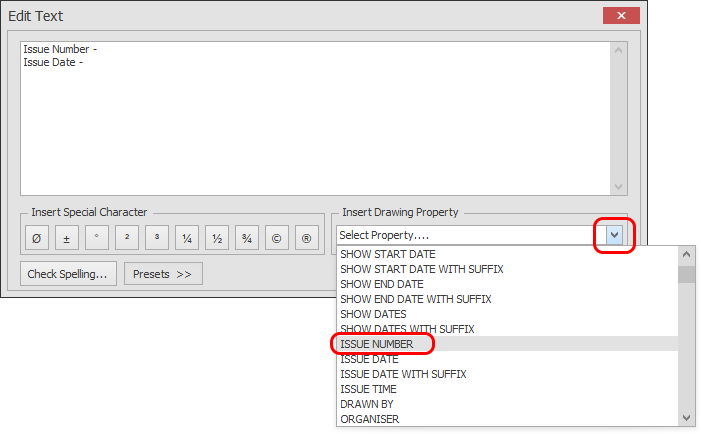Screen dimensions: 701x434
Task: Insert the one-half ½ fraction
Action: pos(217,238)
